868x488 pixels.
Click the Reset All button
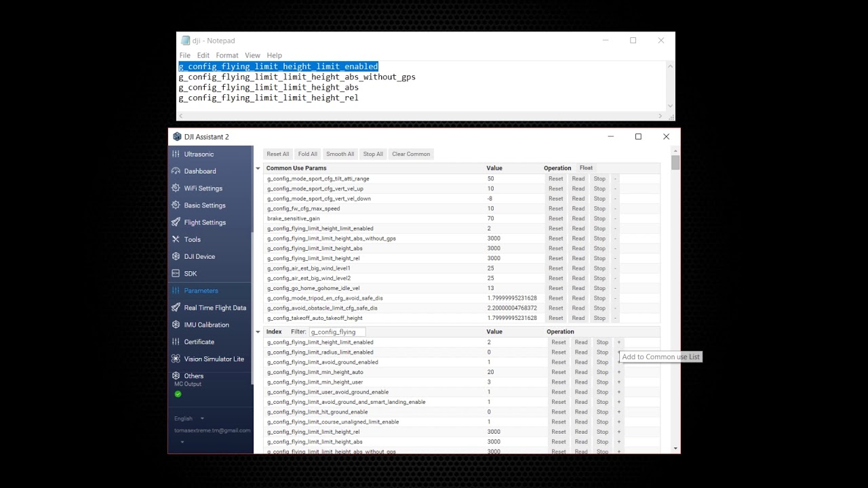(278, 154)
